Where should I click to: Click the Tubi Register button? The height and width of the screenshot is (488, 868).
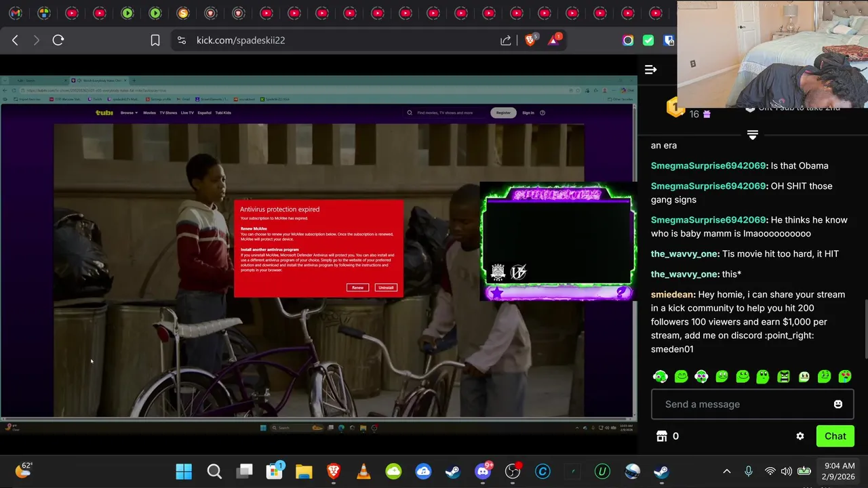(503, 113)
